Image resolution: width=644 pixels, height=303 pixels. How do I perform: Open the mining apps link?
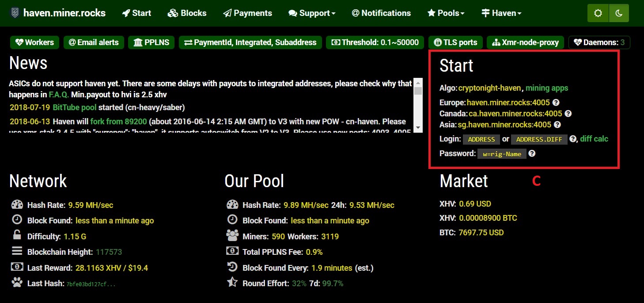click(547, 88)
